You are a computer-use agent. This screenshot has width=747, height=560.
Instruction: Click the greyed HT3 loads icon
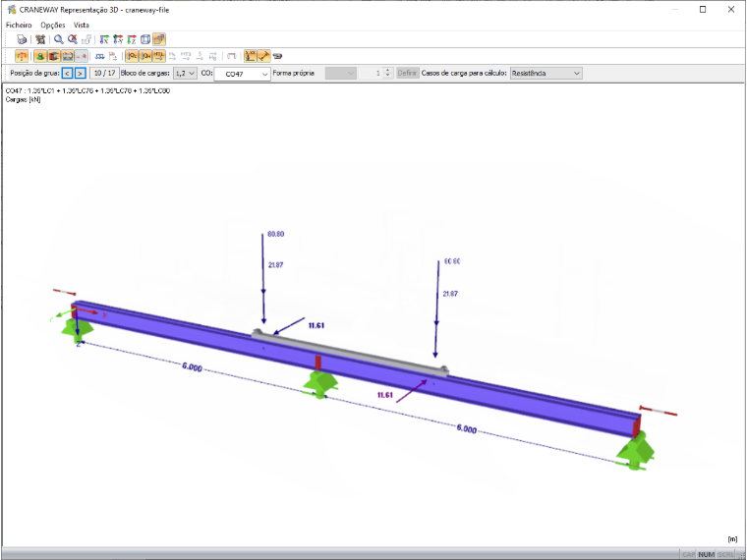[x=186, y=56]
